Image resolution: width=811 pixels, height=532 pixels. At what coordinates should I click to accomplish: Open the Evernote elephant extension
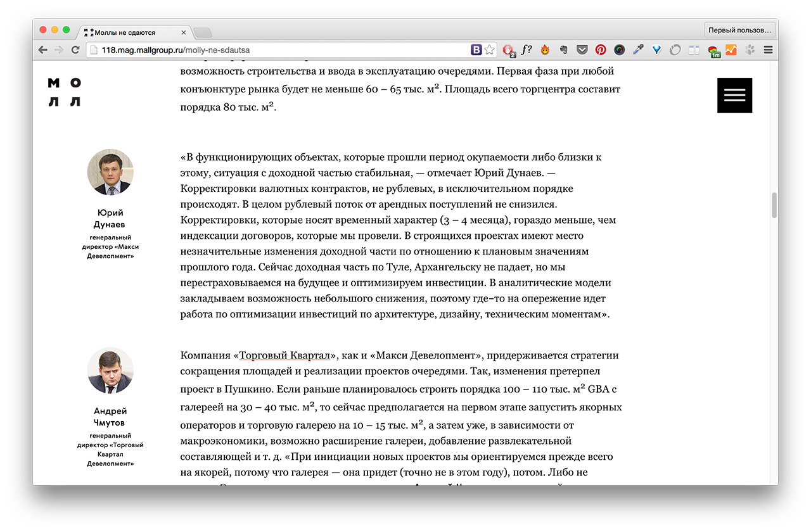pyautogui.click(x=563, y=49)
